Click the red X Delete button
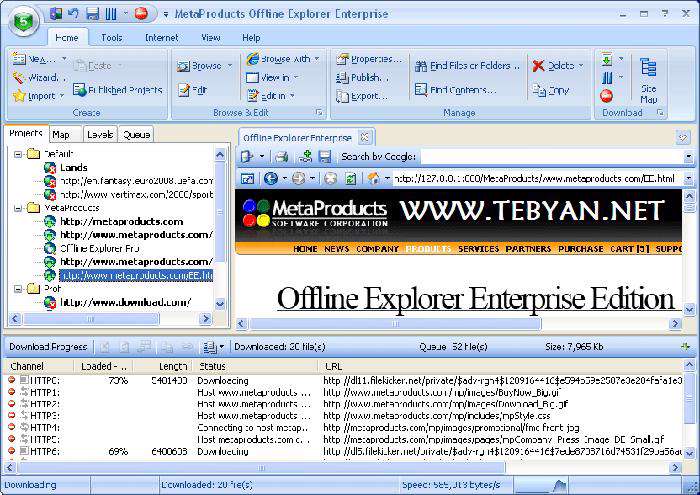Image resolution: width=700 pixels, height=495 pixels. pos(558,66)
